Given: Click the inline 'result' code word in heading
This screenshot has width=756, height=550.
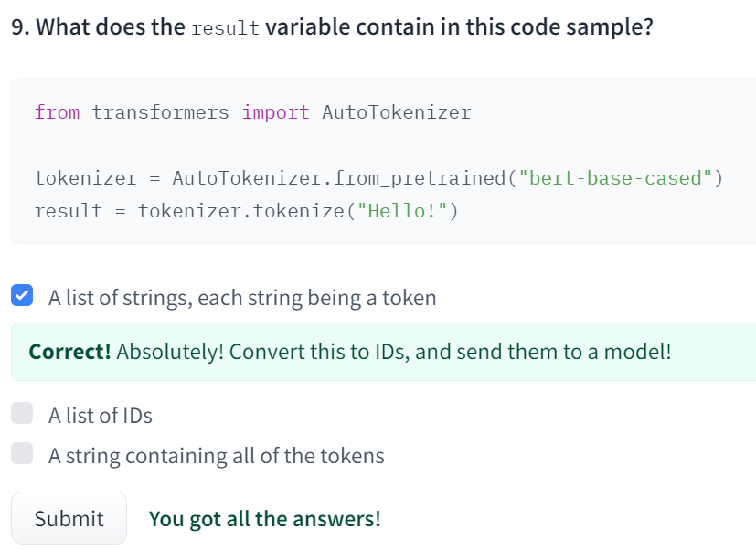Looking at the screenshot, I should click(x=226, y=27).
